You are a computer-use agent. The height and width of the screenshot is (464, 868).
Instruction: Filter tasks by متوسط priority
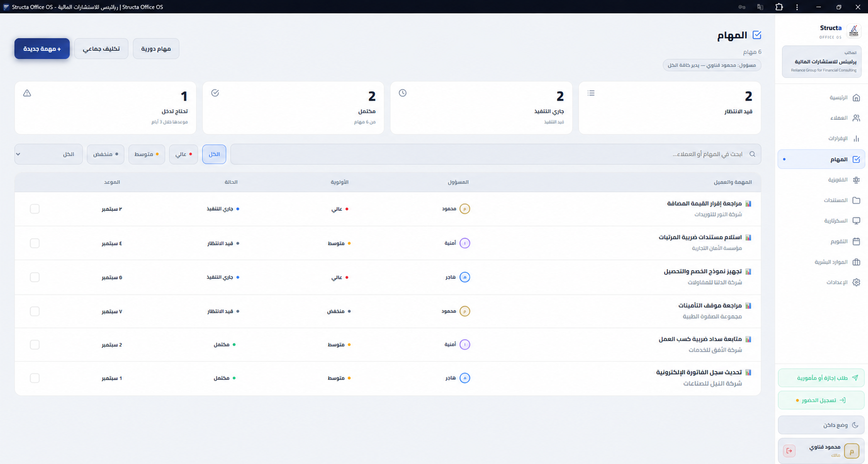click(147, 154)
